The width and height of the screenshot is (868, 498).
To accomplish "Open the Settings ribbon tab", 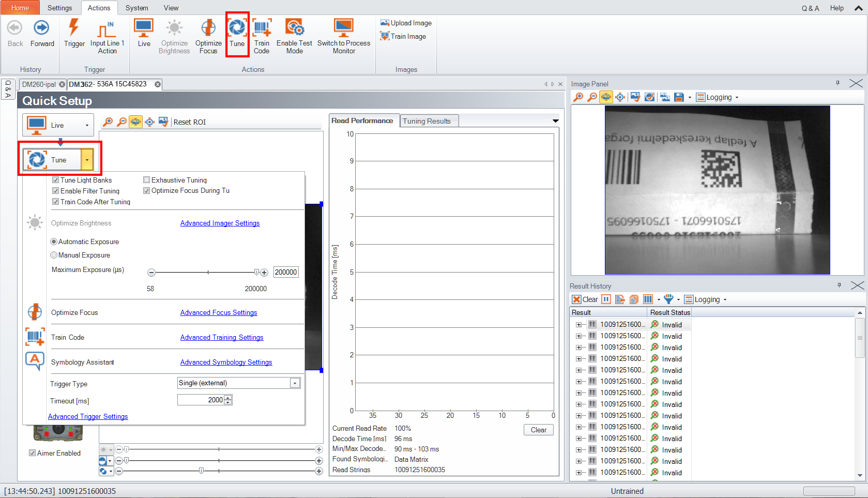I will pos(59,8).
